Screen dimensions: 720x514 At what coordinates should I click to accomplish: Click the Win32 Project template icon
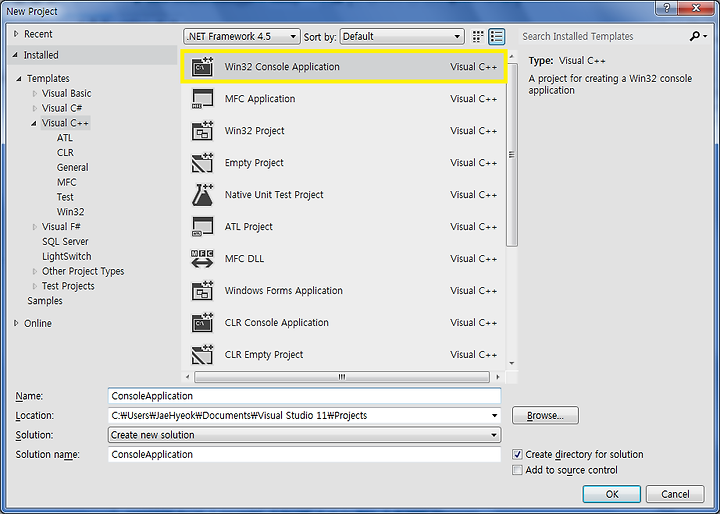pyautogui.click(x=202, y=131)
